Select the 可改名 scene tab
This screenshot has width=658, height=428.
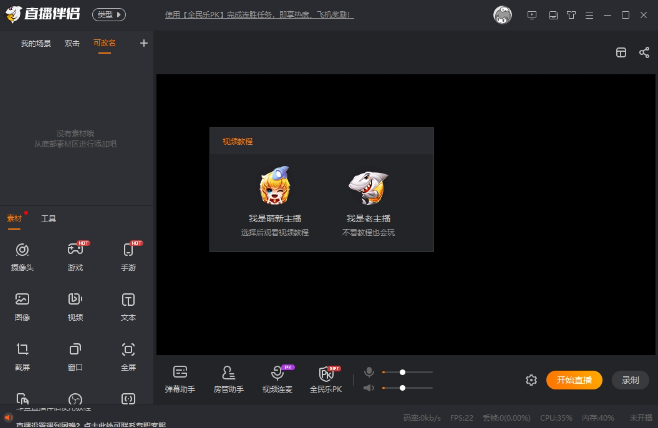[x=104, y=43]
